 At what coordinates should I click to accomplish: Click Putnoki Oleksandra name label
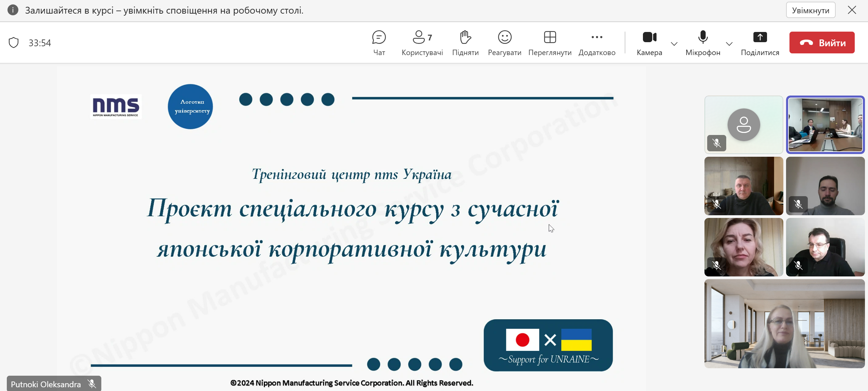coord(46,384)
